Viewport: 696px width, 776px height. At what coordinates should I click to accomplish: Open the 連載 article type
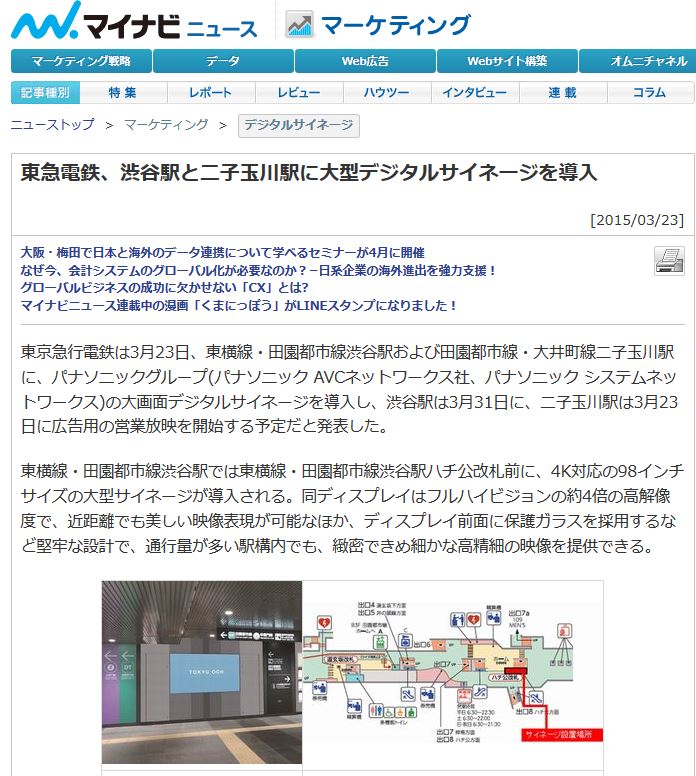click(563, 93)
